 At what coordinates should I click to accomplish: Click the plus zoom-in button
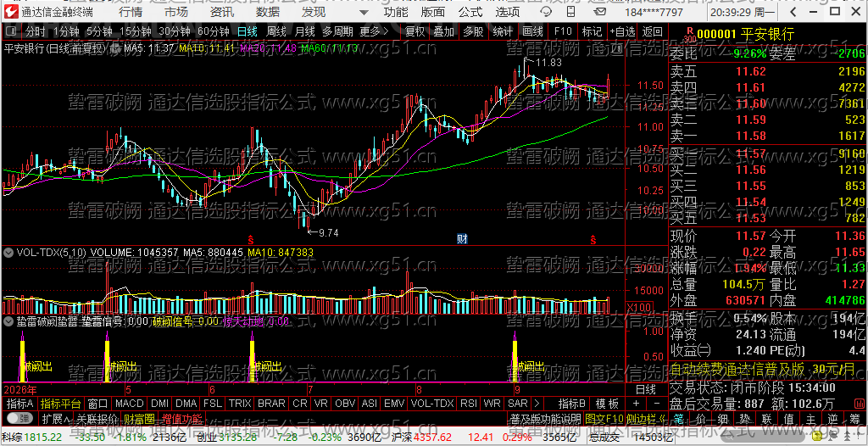636,403
